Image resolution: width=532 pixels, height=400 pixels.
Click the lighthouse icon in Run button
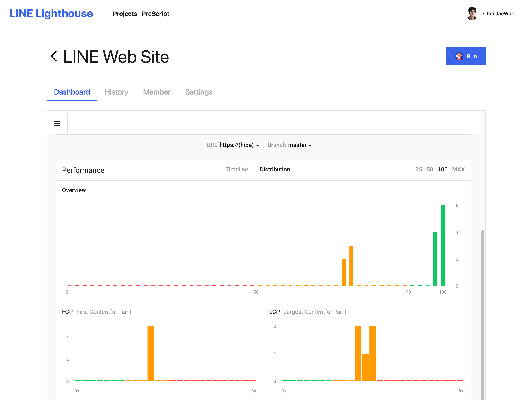[459, 56]
